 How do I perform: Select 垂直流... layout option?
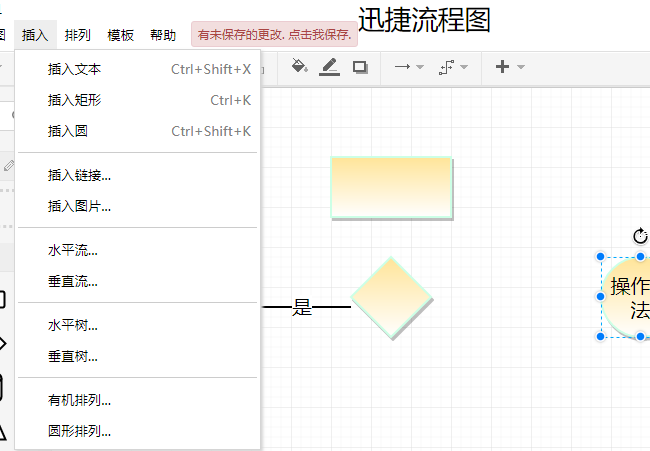[x=138, y=281]
